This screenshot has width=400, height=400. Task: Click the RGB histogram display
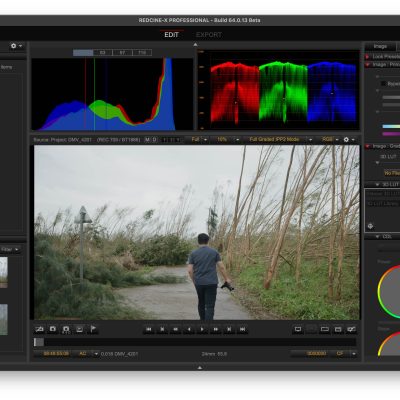coord(112,94)
